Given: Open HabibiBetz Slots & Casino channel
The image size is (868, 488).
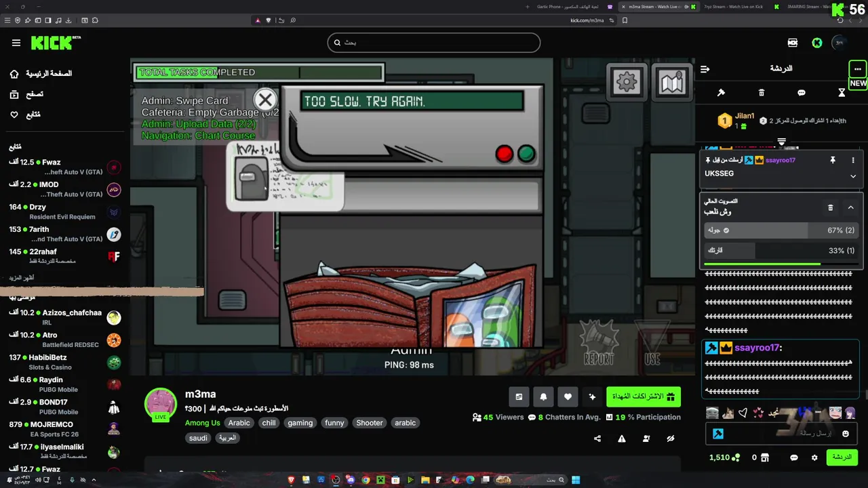Looking at the screenshot, I should point(64,362).
